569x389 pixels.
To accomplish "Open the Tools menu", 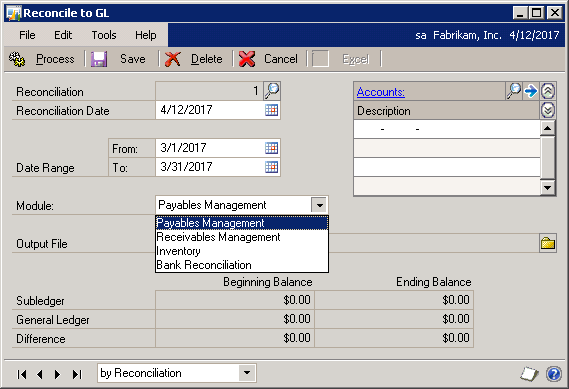I will pos(104,35).
